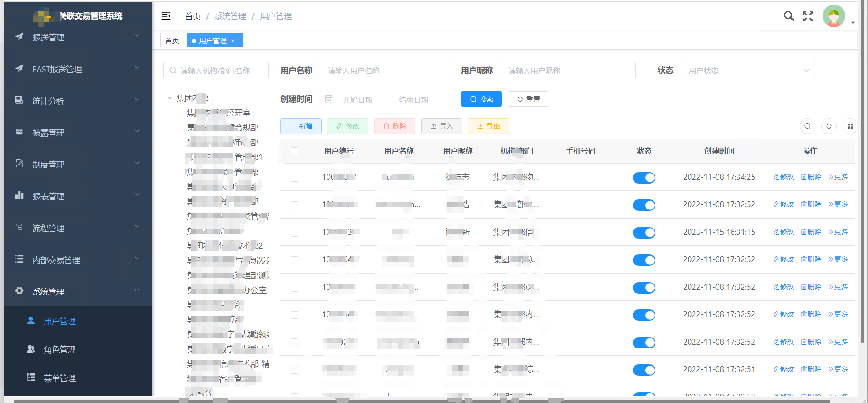The height and width of the screenshot is (403, 868).
Task: Open the header search magnifier icon
Action: [789, 16]
